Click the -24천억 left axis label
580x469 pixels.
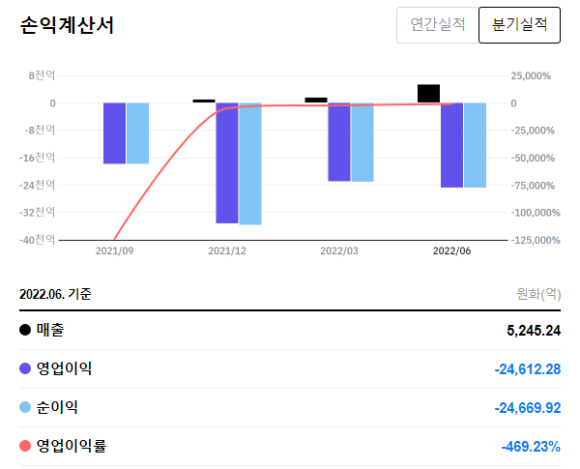[x=37, y=185]
